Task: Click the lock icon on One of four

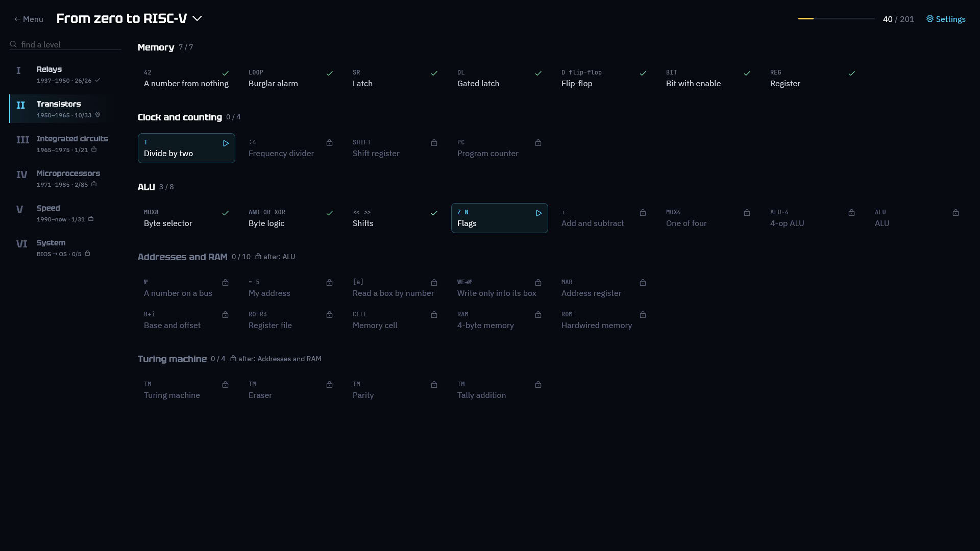Action: click(x=747, y=213)
